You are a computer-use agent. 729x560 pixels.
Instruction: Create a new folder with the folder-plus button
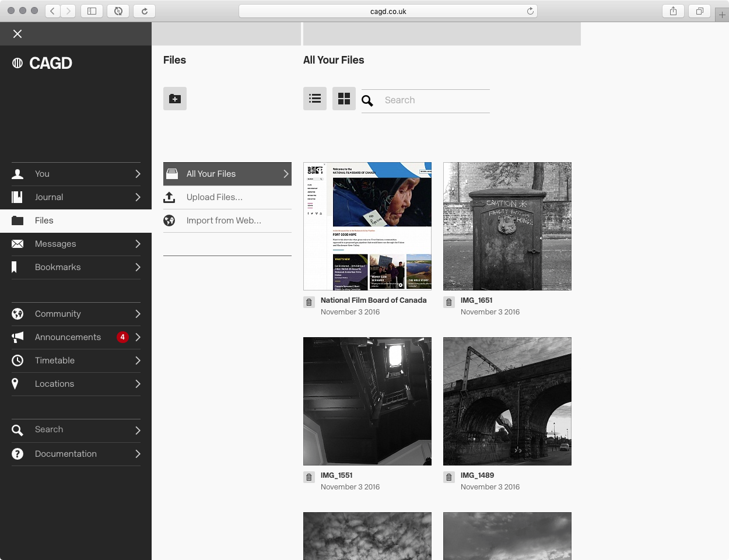click(175, 99)
